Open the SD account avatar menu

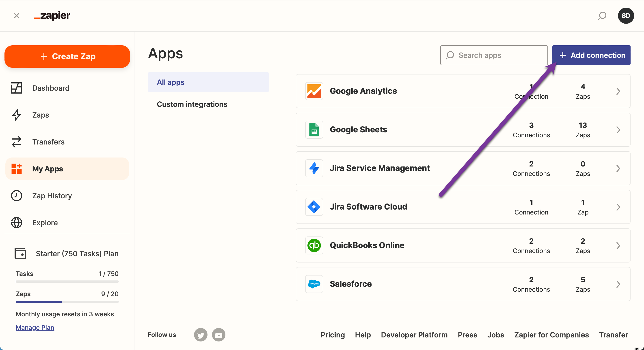(x=626, y=16)
